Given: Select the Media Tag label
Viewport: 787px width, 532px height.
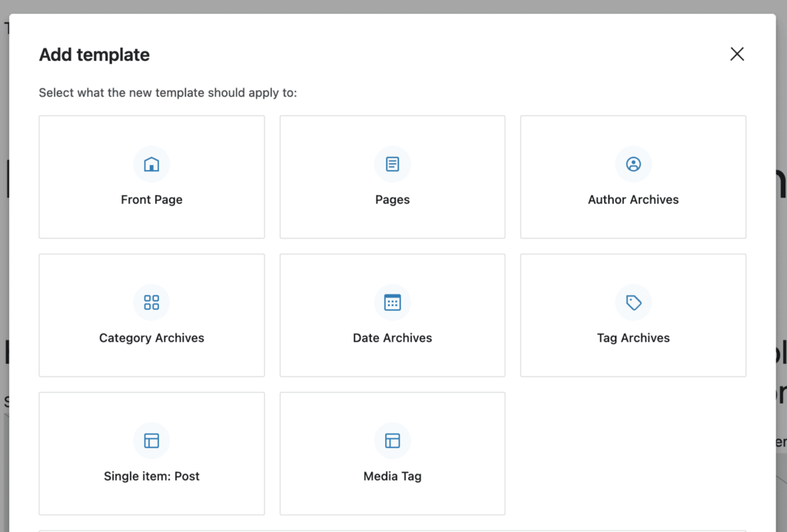Looking at the screenshot, I should pyautogui.click(x=393, y=477).
